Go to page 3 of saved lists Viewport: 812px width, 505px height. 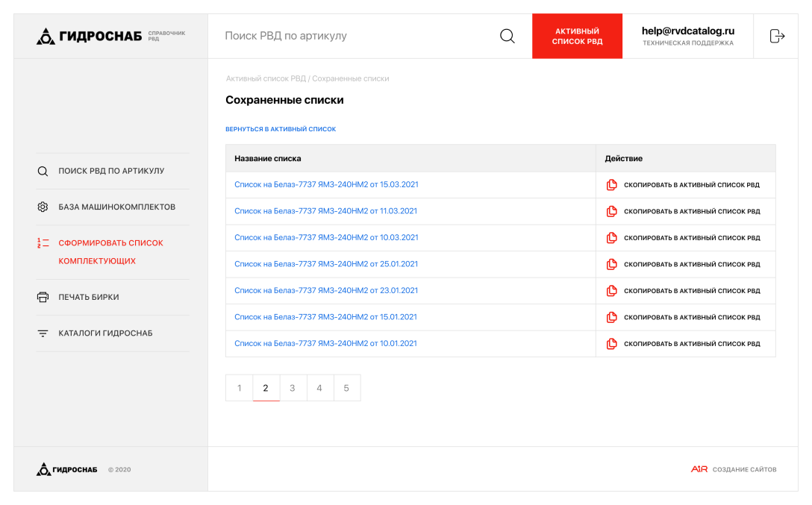(293, 388)
